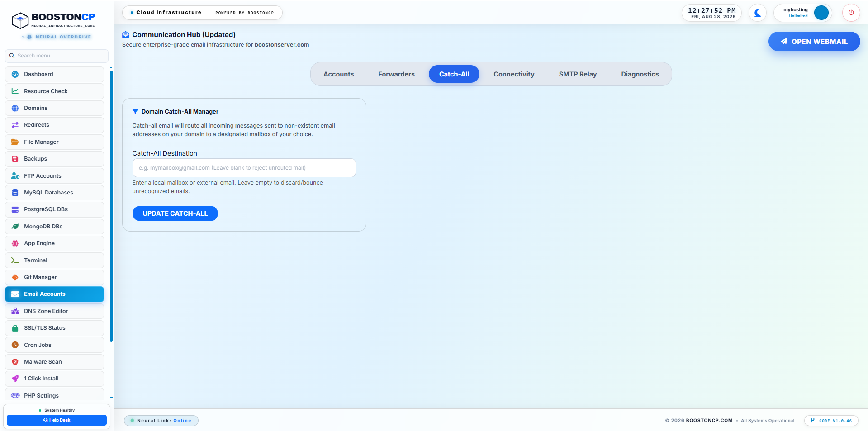Toggle dark mode with moon icon
868x431 pixels.
(x=757, y=13)
